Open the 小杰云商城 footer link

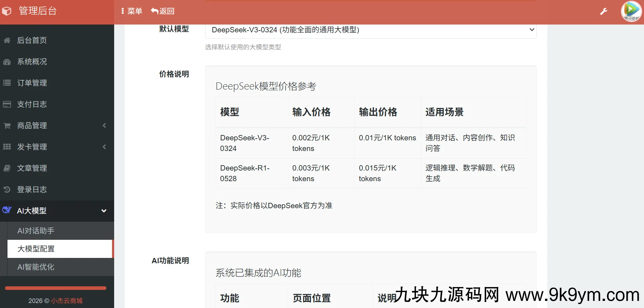tap(66, 301)
